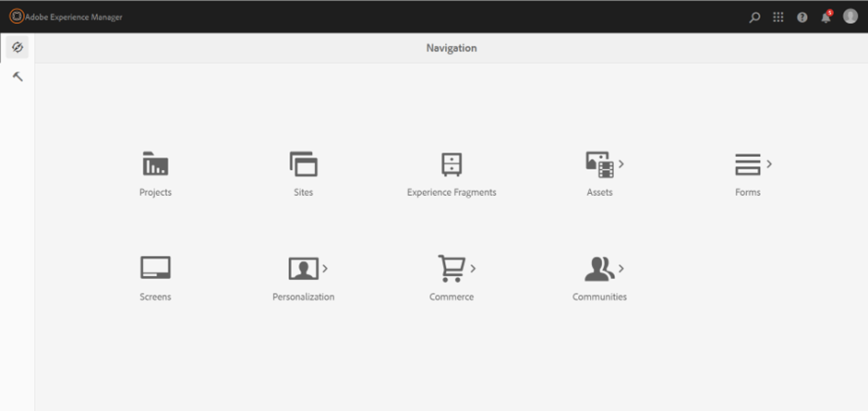This screenshot has width=868, height=411.
Task: Expand the Commerce submenu chevron
Action: pos(473,268)
